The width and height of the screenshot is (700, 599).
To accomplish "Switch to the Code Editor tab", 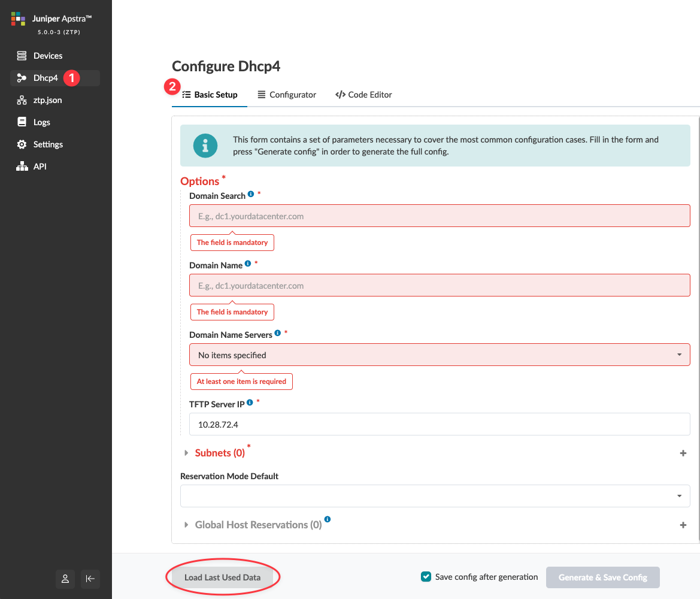I will 363,95.
